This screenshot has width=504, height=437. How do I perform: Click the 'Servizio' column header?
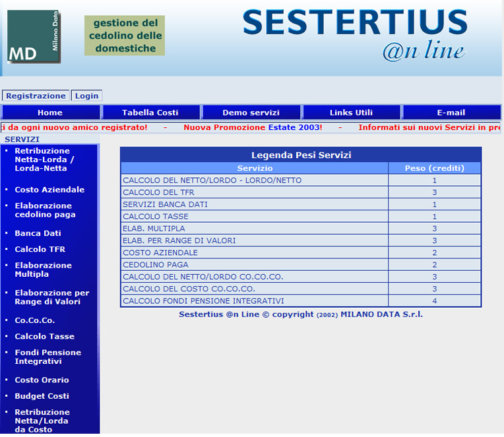pos(255,168)
